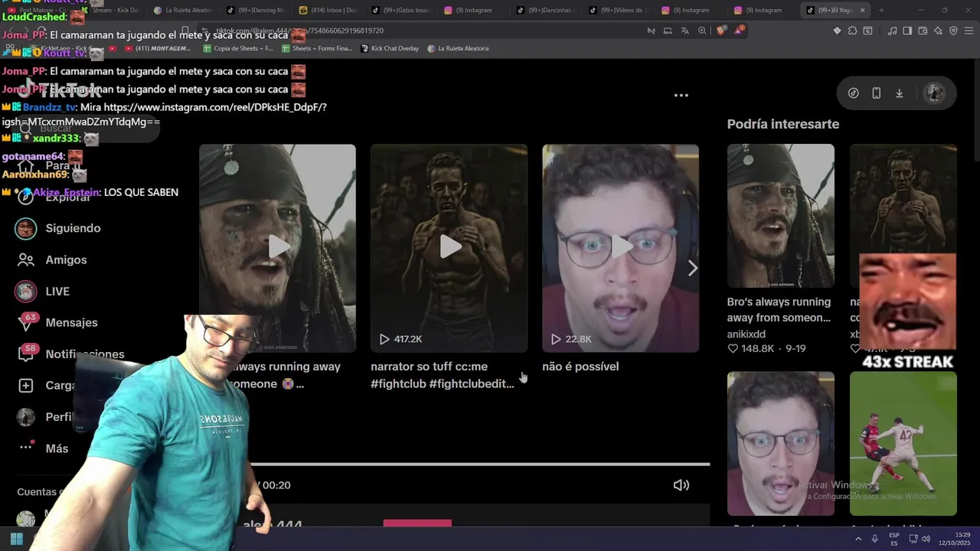The width and height of the screenshot is (980, 551).
Task: Open Mensajes in the sidebar
Action: pos(71,323)
